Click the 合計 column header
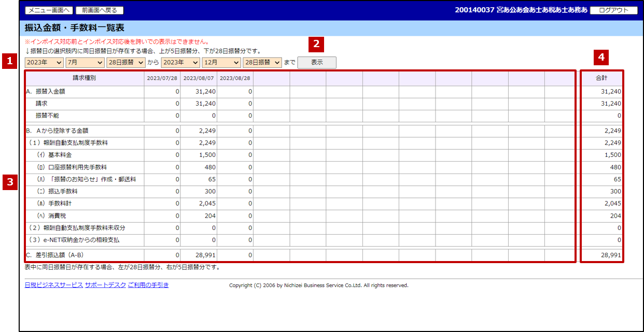Viewport: 644px width, 332px height. pyautogui.click(x=601, y=78)
